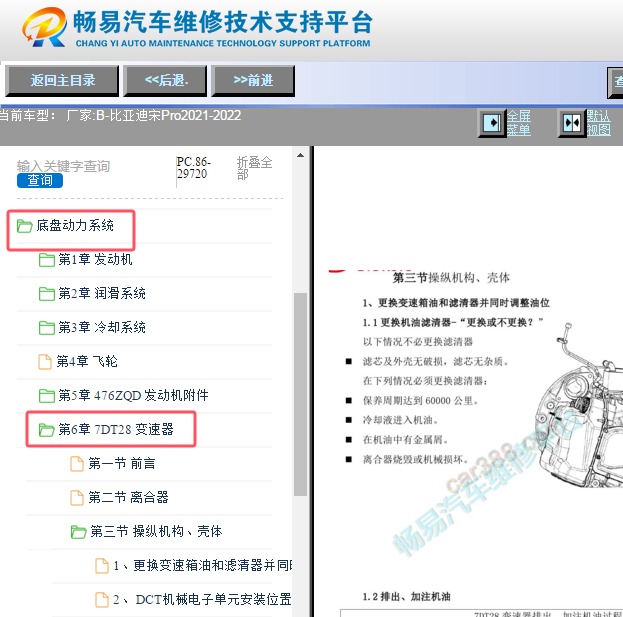Open 第二节 离合器 section
The width and height of the screenshot is (623, 617).
128,497
